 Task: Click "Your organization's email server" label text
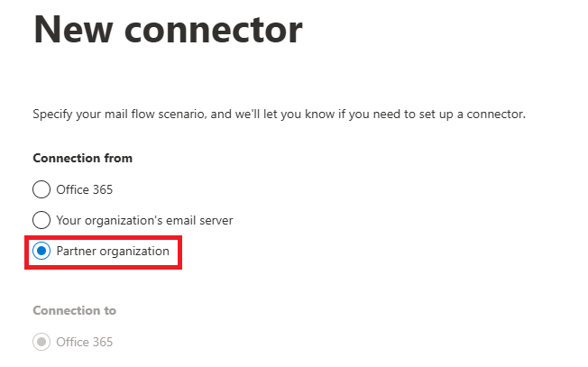pyautogui.click(x=144, y=220)
